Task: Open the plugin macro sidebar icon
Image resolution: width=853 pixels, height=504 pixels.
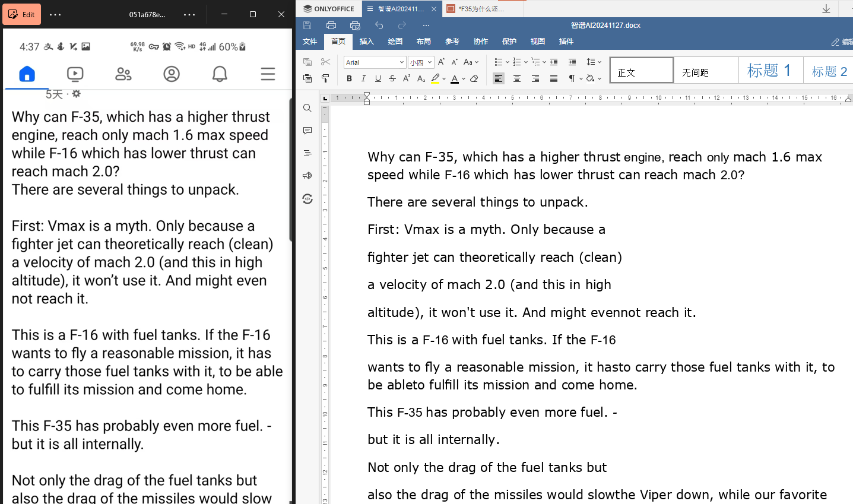Action: pos(307,199)
